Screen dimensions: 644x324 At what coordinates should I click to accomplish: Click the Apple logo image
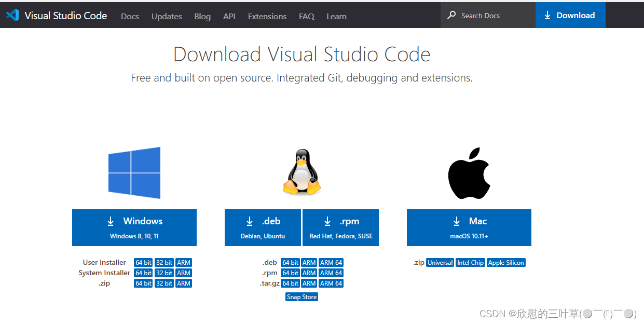point(469,173)
